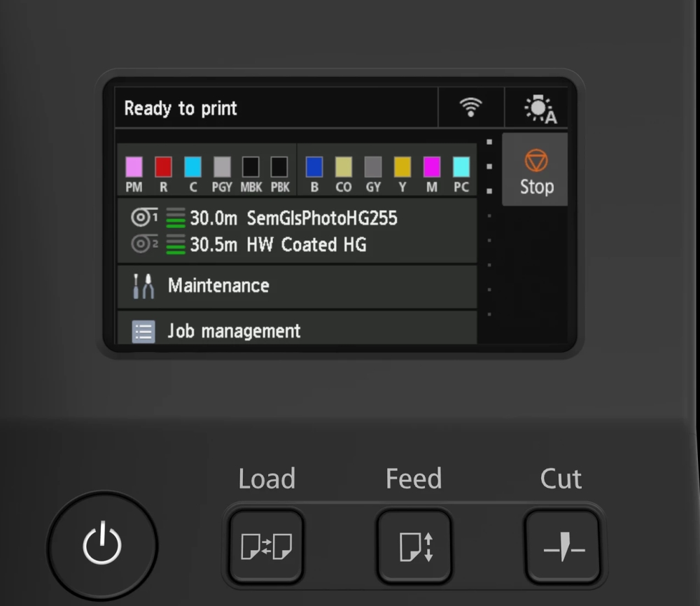Tap the auto brightness light icon
Image resolution: width=700 pixels, height=606 pixels.
point(538,108)
